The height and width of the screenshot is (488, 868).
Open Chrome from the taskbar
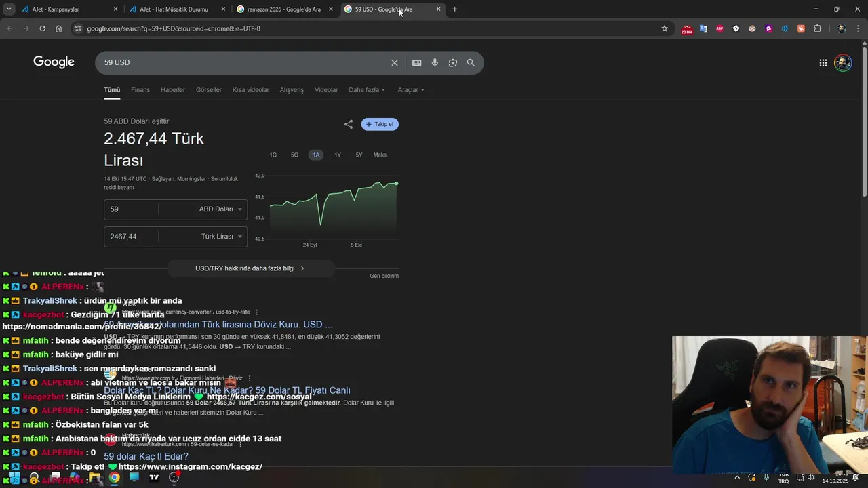click(115, 477)
